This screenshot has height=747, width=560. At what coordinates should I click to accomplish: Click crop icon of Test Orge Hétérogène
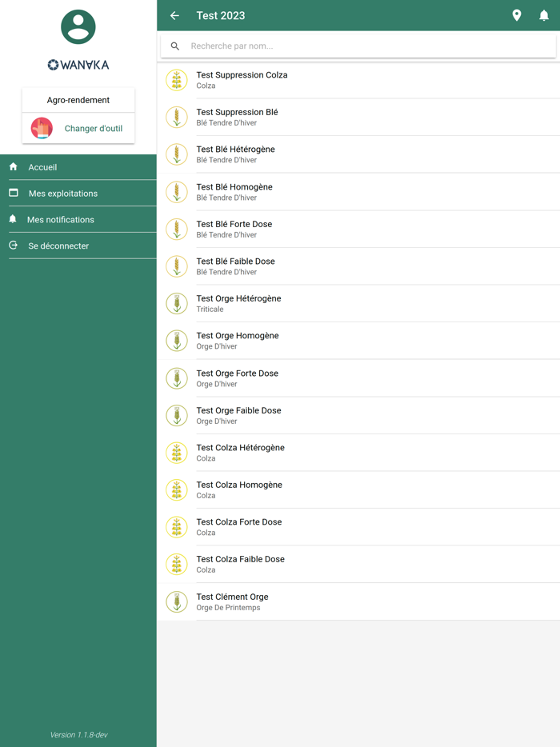pos(177,303)
